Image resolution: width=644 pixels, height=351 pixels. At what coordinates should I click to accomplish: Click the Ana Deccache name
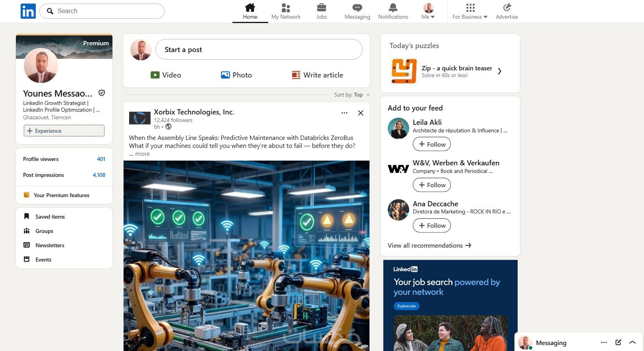435,204
